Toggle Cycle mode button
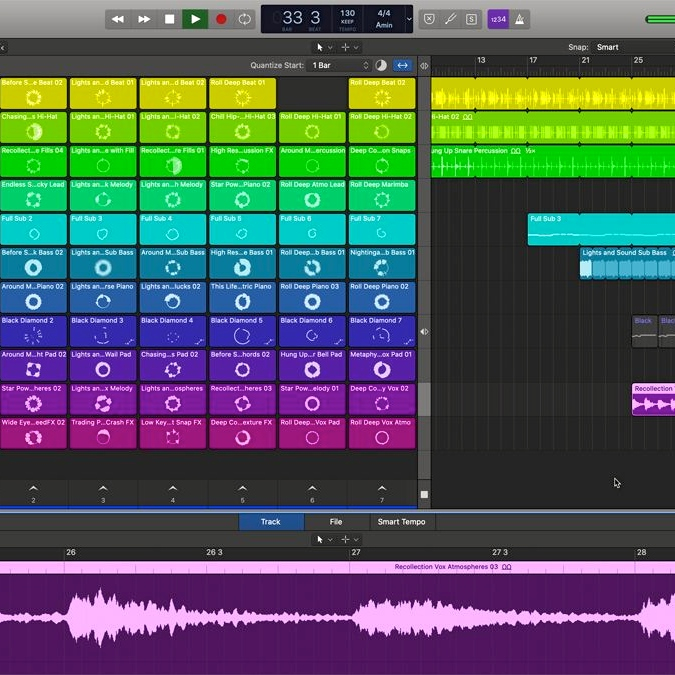 click(245, 19)
